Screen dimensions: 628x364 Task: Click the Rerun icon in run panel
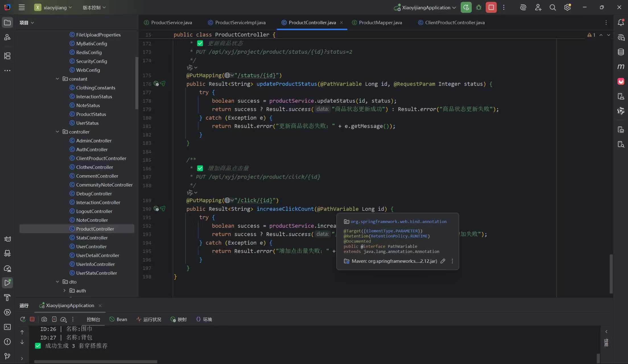(23, 319)
